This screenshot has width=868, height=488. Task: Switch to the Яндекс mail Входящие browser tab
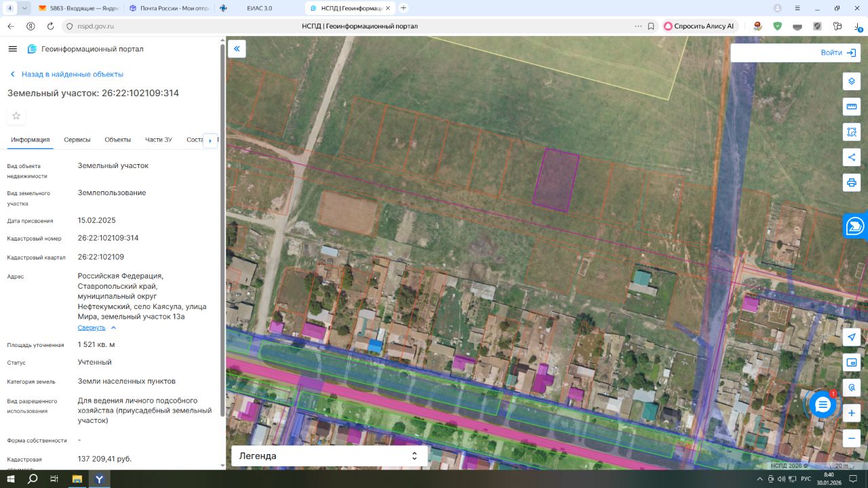[78, 8]
